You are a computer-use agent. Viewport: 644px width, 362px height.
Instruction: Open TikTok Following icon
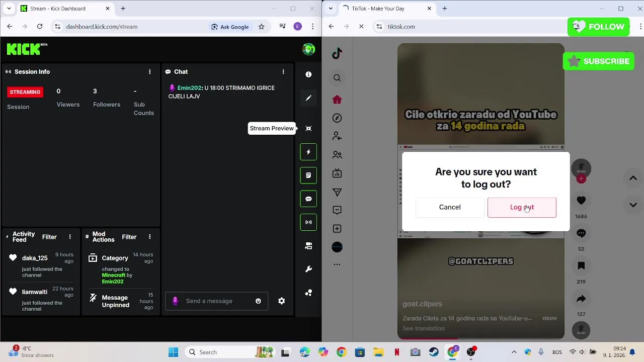337,136
